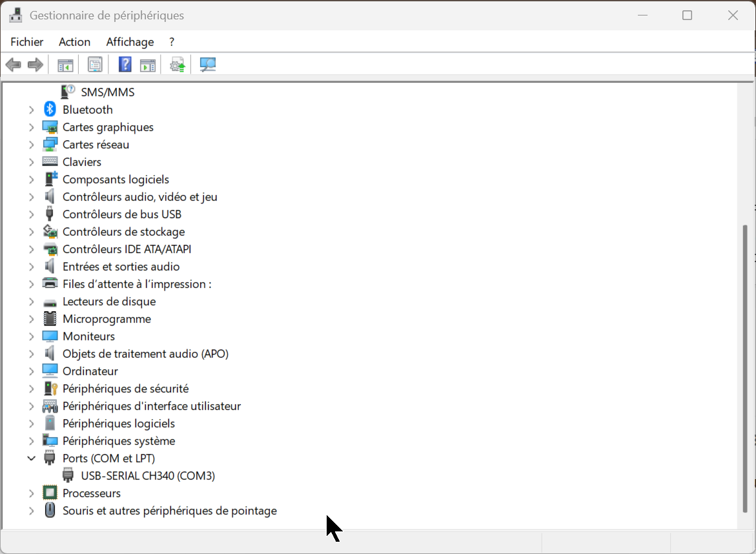Select Contrôleurs de stockage label

(x=123, y=231)
